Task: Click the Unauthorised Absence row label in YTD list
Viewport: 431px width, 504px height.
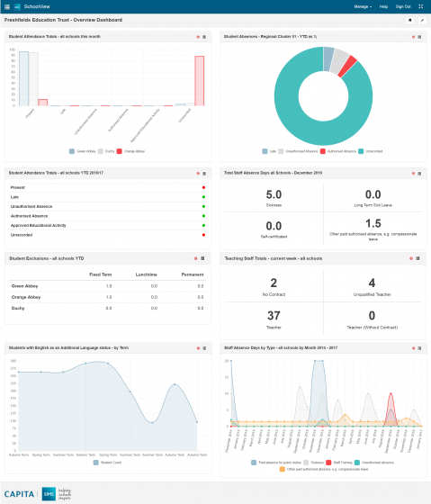Action: pos(31,207)
